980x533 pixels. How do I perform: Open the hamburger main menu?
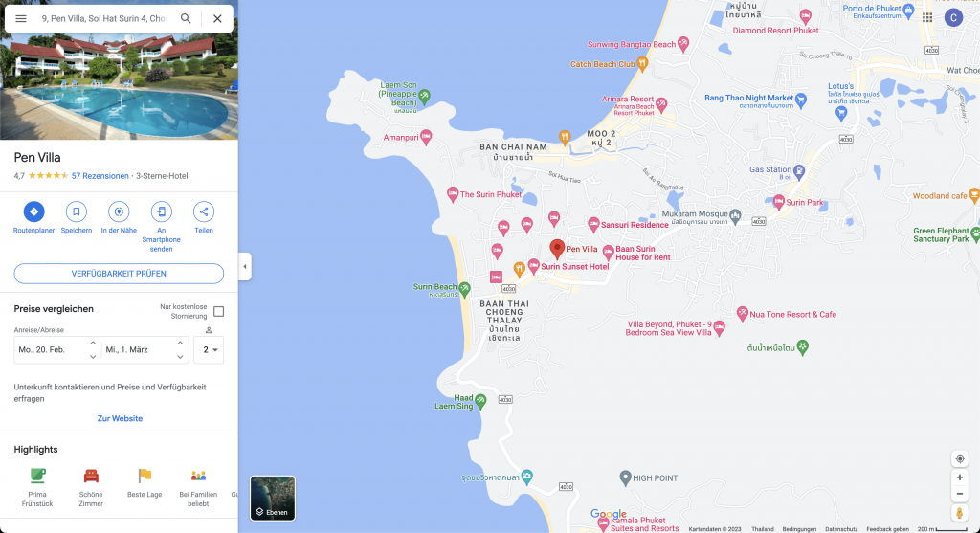pos(21,18)
